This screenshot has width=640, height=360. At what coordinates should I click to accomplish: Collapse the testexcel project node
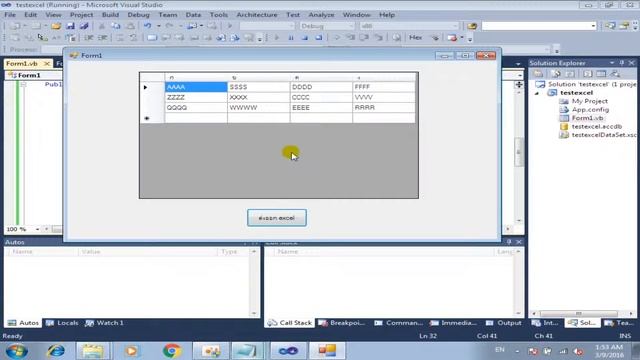pos(537,93)
